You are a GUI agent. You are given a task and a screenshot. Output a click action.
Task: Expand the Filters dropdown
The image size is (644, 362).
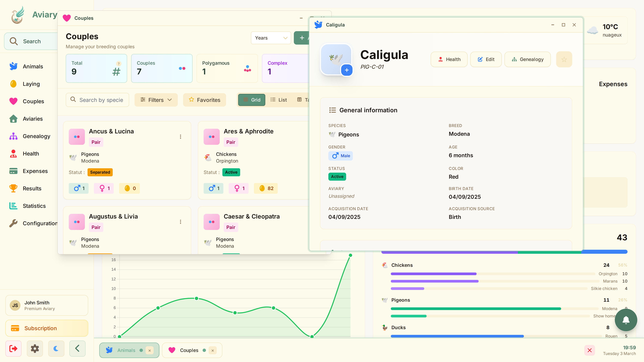coord(156,100)
